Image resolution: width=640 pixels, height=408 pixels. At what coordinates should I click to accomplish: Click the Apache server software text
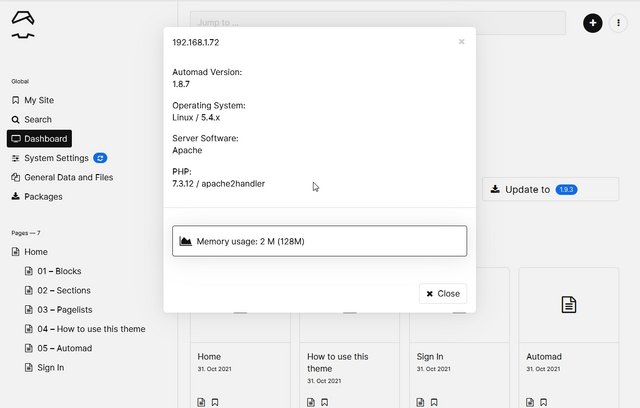tap(187, 151)
